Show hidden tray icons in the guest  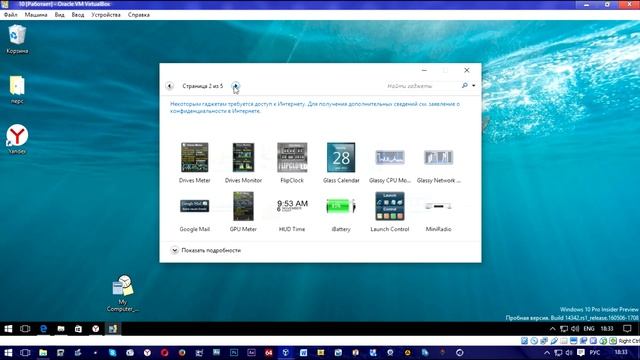552,329
